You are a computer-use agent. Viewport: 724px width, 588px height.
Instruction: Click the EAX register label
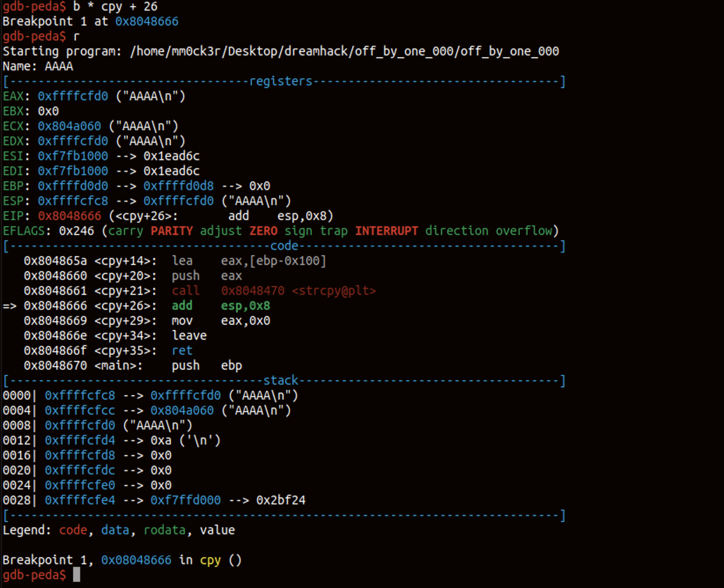pyautogui.click(x=13, y=96)
